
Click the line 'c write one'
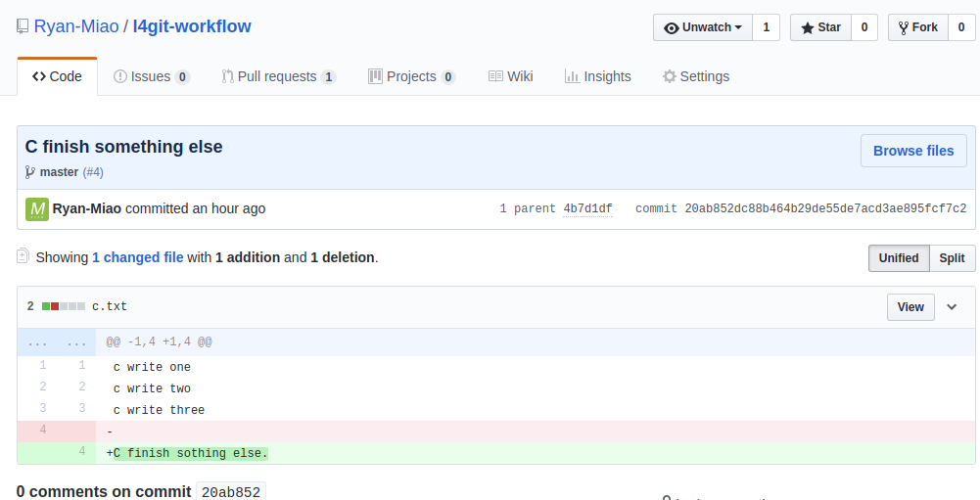click(152, 367)
